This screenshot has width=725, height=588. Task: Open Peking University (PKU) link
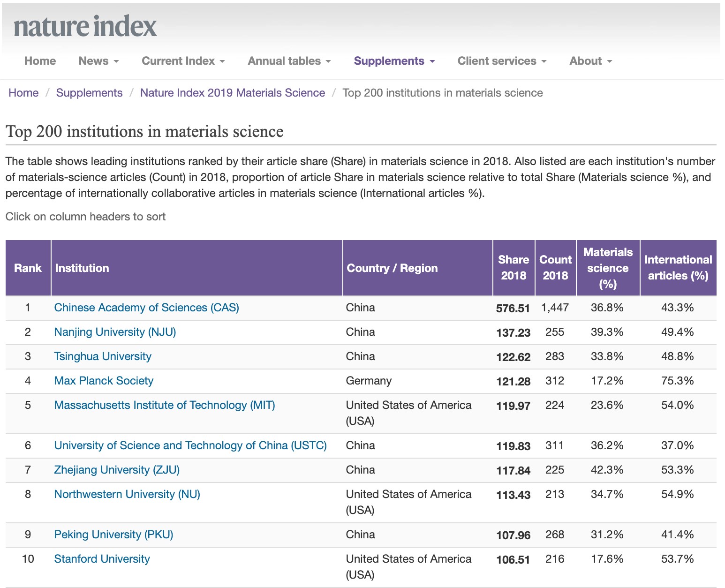pos(113,535)
